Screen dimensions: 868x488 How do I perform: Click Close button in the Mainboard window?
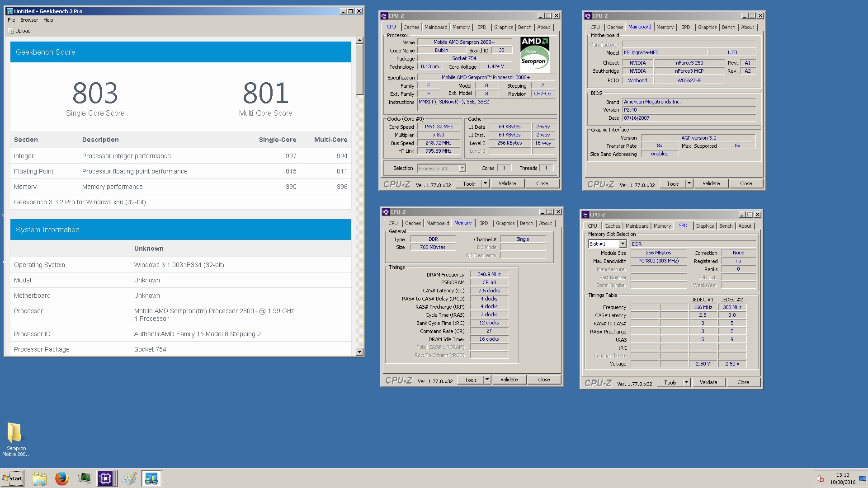(746, 183)
